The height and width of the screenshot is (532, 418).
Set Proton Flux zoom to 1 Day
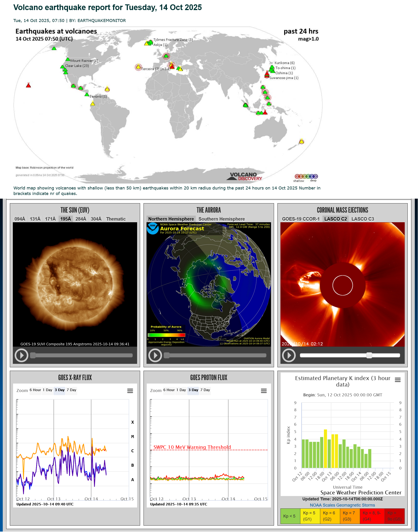pos(181,390)
